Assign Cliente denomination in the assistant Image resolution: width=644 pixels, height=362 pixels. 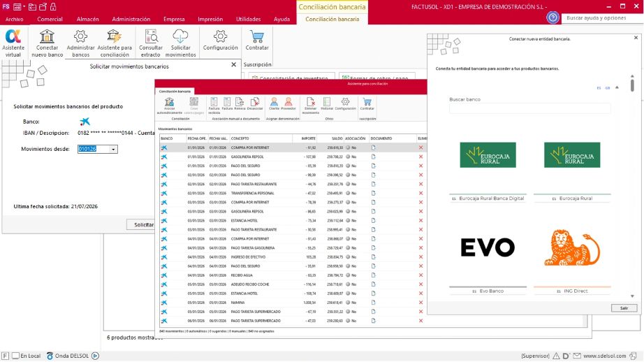(x=274, y=104)
